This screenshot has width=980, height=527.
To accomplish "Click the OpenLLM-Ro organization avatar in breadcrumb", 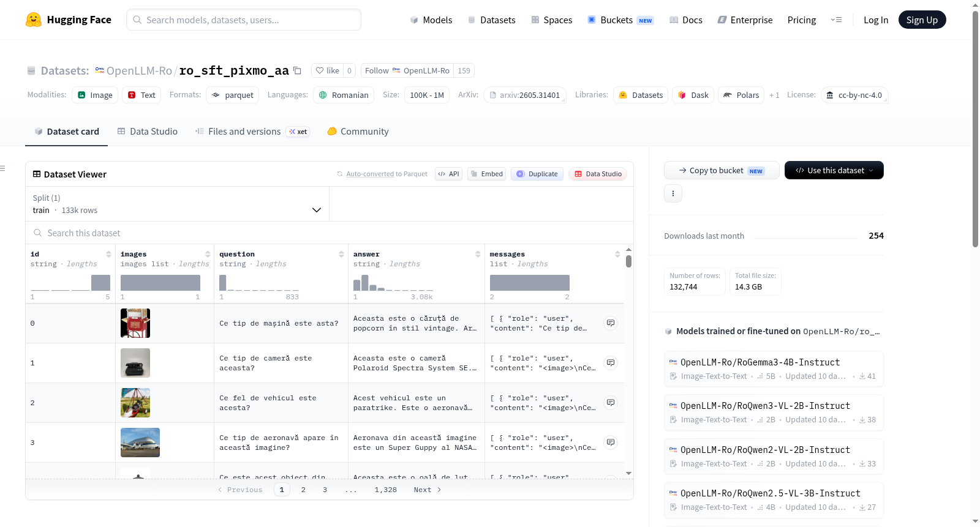I will pos(99,70).
